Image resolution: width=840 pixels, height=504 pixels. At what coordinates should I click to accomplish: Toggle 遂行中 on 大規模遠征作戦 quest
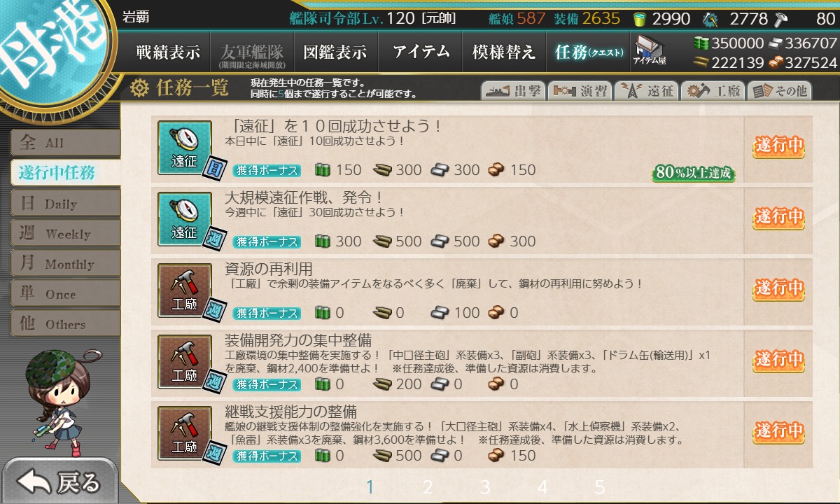pyautogui.click(x=778, y=218)
